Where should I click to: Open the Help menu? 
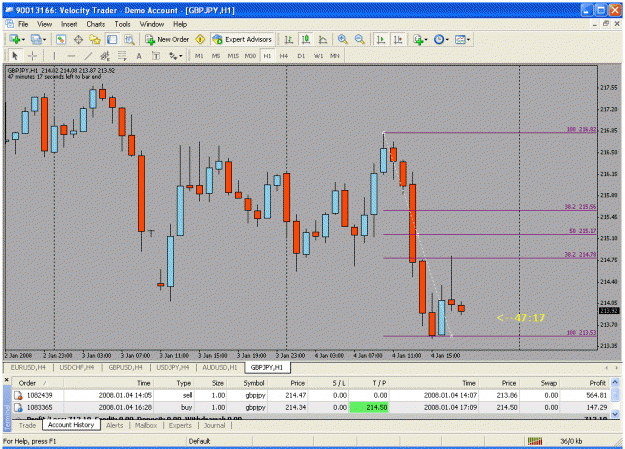(180, 24)
